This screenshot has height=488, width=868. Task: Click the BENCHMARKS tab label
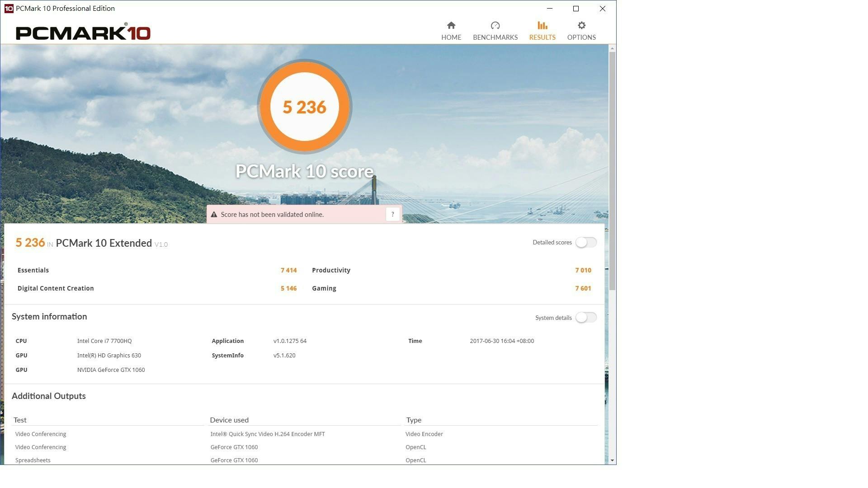495,38
